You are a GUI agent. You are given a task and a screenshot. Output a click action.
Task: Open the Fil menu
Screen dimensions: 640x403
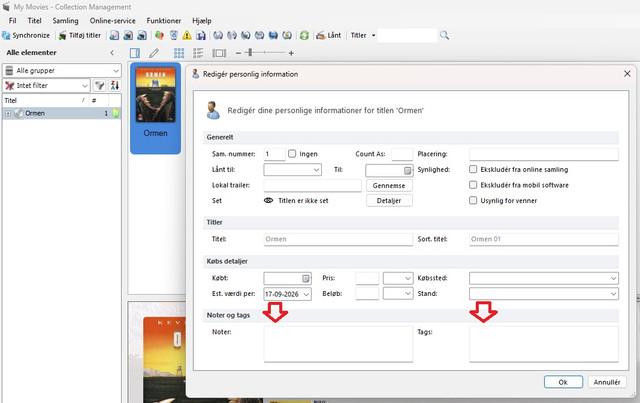(x=13, y=21)
